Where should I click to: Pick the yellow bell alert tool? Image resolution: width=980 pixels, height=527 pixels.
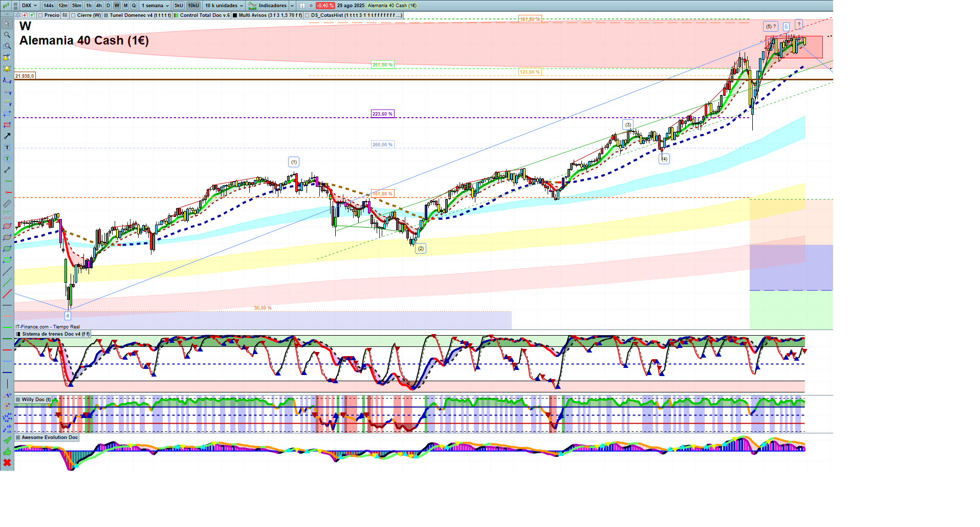[x=7, y=69]
